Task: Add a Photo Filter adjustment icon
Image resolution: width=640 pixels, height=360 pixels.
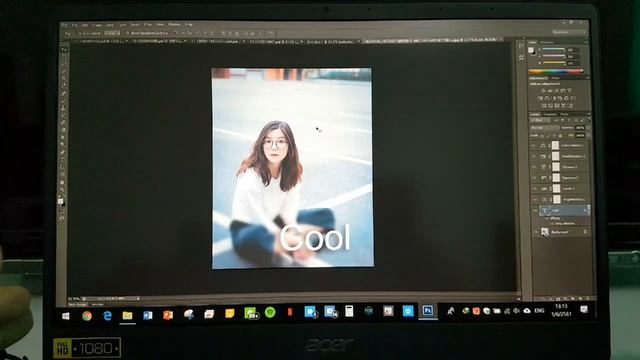Action: [560, 98]
